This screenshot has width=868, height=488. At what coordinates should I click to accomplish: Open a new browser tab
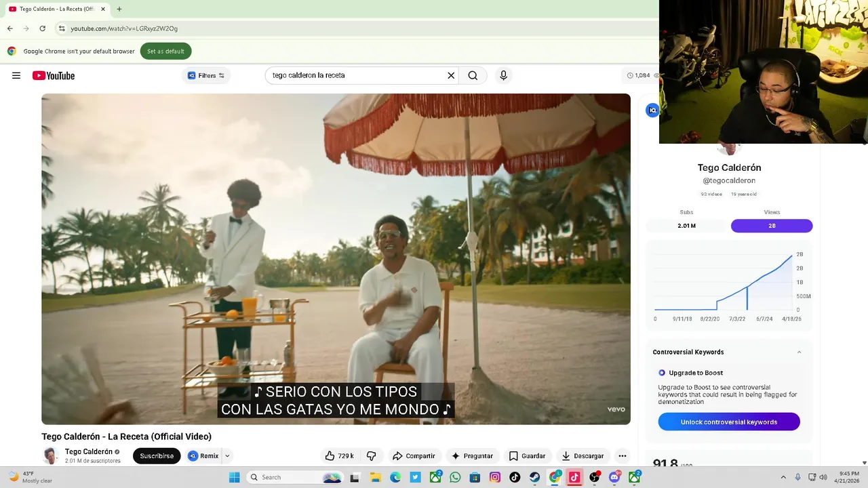tap(119, 9)
